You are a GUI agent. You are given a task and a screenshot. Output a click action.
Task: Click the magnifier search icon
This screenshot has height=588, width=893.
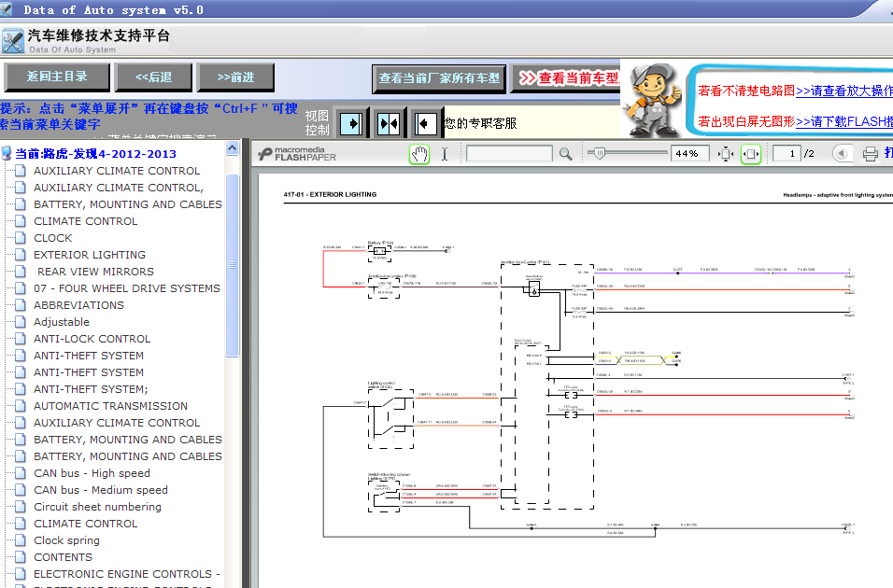click(565, 154)
